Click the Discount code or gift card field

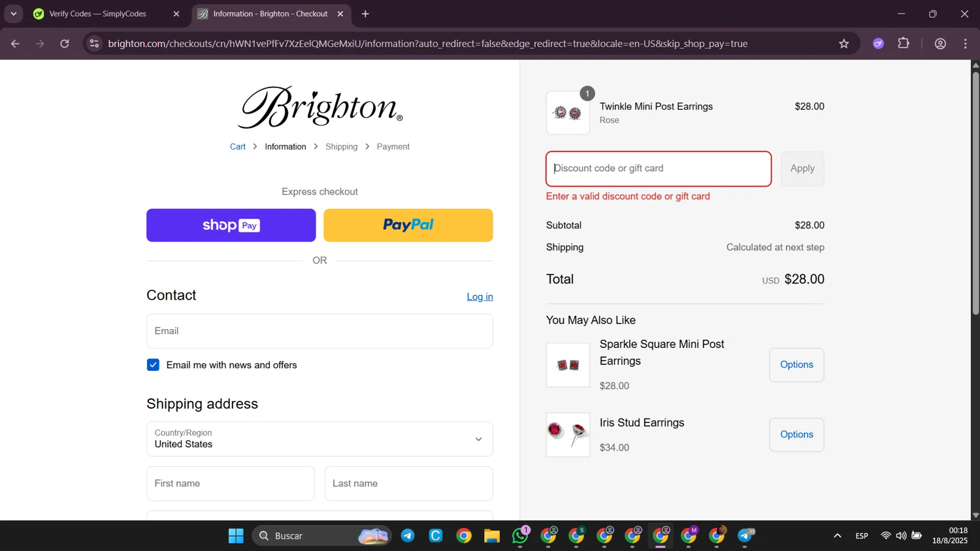(659, 168)
